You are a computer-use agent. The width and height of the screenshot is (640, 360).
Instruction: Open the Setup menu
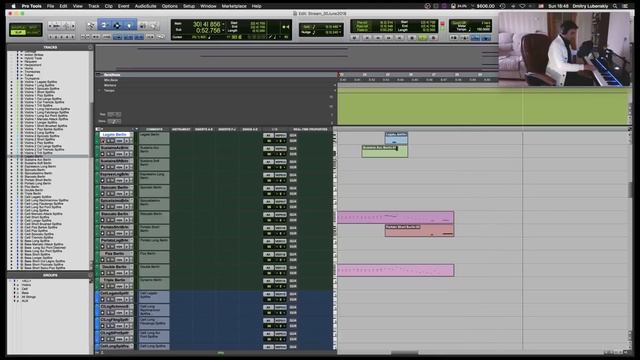pos(189,6)
